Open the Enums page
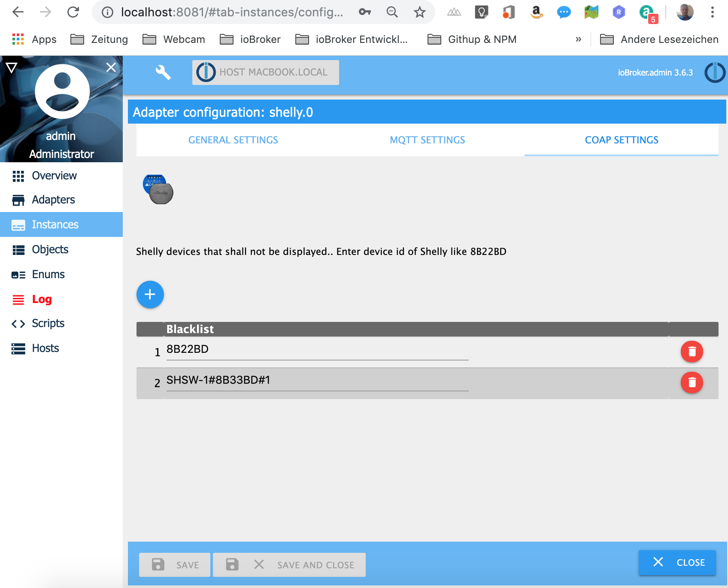Screen dimensions: 728x588 pos(61,274)
